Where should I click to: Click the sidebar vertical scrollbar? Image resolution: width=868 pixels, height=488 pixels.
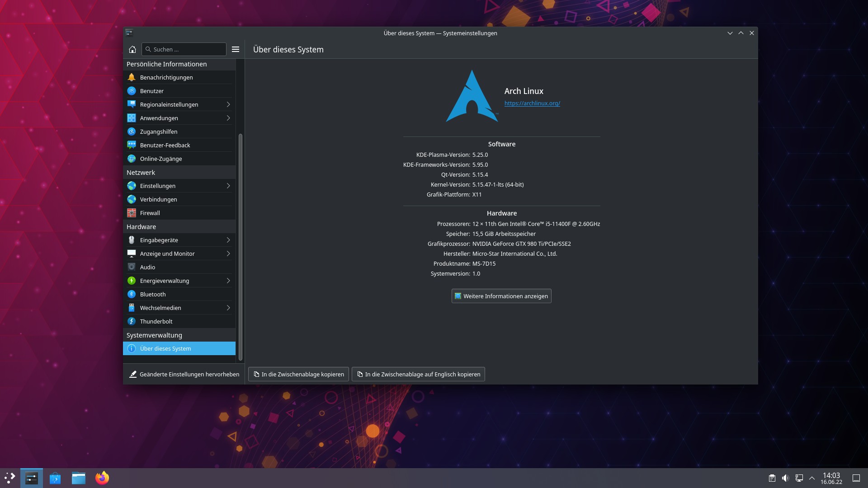click(x=241, y=246)
